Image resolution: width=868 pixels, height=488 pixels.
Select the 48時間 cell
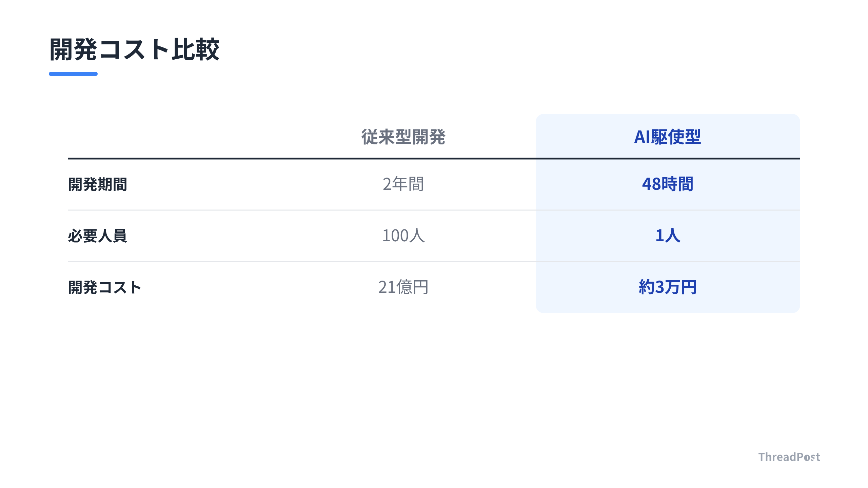(668, 184)
